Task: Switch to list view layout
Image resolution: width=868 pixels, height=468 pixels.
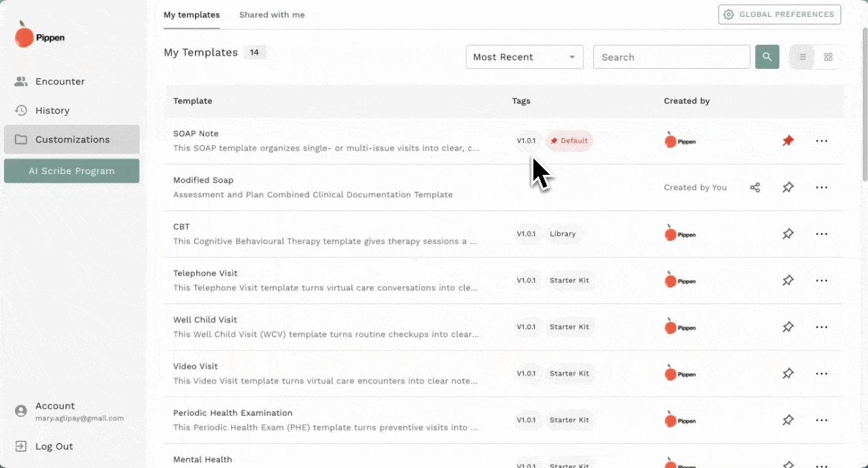Action: tap(802, 57)
